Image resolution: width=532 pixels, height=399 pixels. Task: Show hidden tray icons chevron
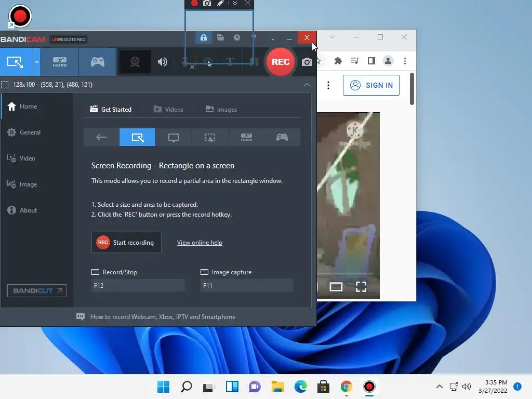click(439, 387)
